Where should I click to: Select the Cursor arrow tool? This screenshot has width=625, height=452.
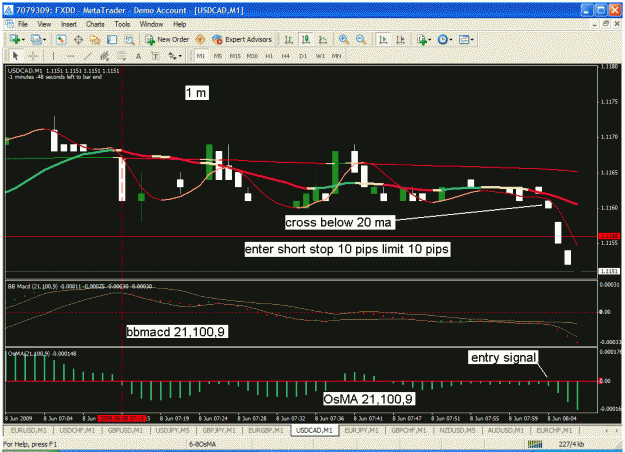click(16, 56)
